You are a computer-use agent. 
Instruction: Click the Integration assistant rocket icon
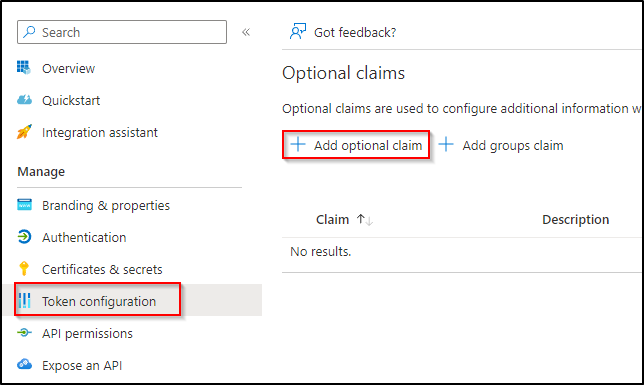click(24, 132)
